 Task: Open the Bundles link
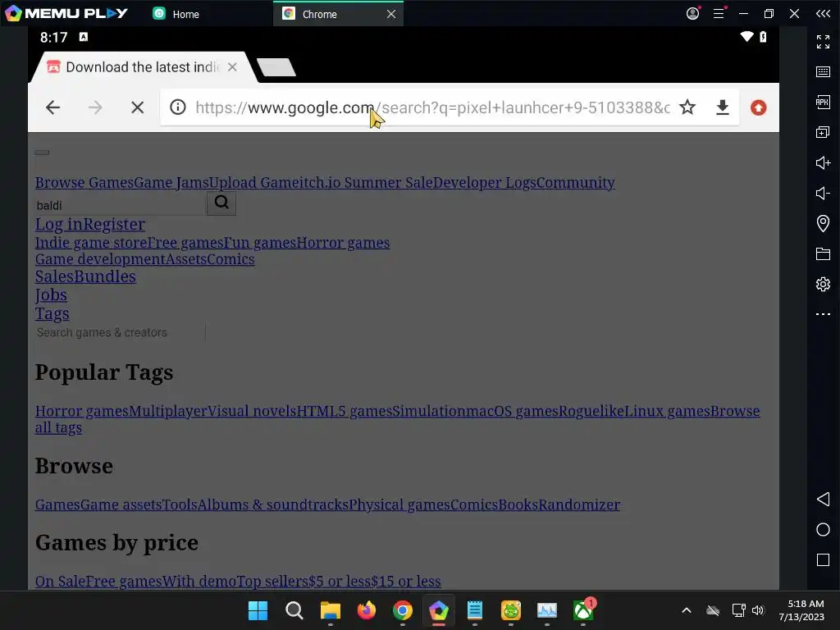coord(105,276)
